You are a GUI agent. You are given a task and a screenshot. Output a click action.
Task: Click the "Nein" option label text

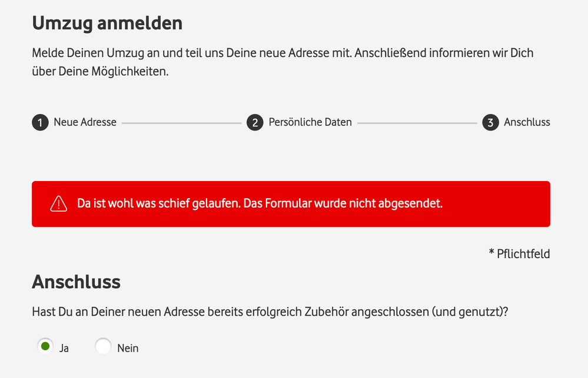[128, 348]
